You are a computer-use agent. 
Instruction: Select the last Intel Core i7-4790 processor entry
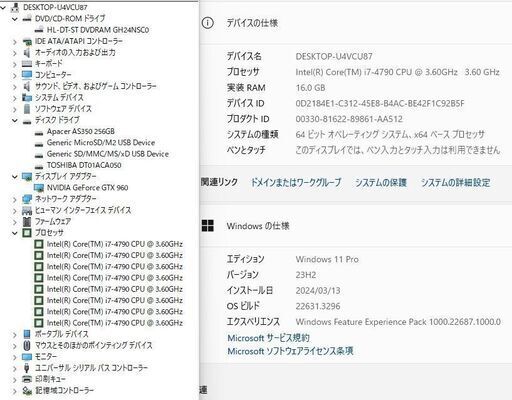(x=114, y=323)
